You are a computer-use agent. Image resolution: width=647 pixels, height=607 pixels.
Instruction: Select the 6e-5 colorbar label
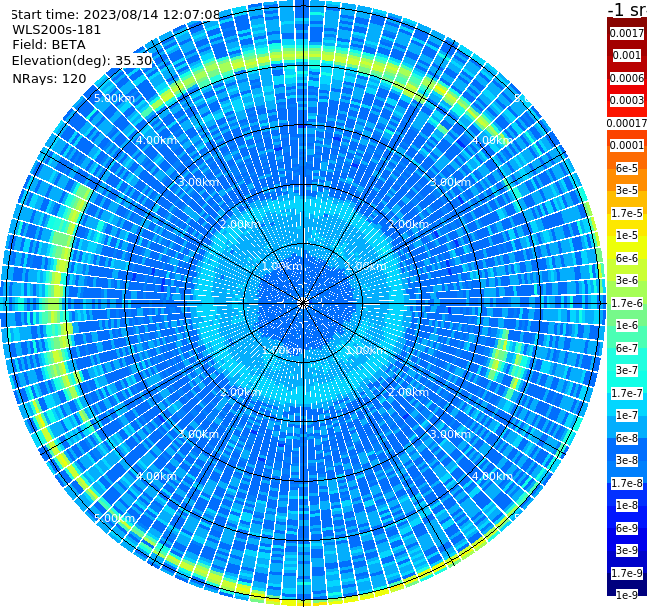pos(627,168)
